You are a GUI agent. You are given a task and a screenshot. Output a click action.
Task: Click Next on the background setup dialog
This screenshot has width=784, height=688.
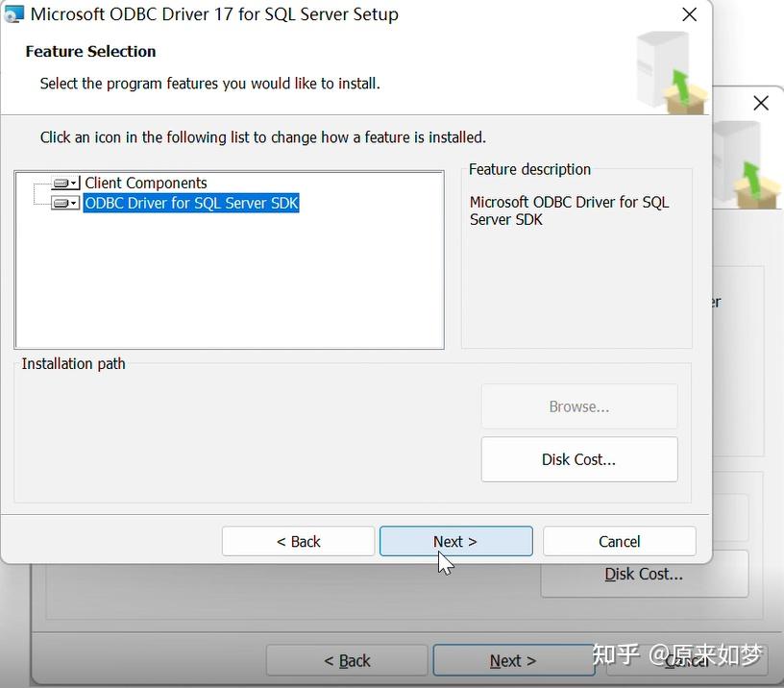pos(514,660)
